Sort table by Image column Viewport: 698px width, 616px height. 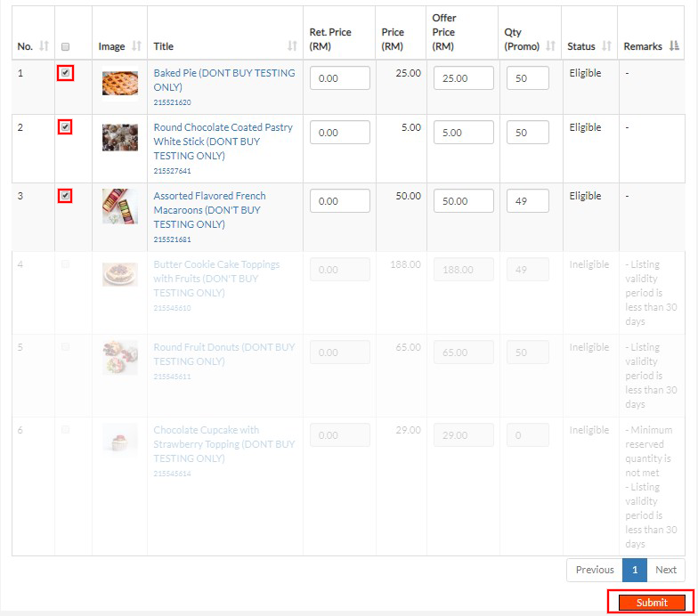click(x=137, y=46)
